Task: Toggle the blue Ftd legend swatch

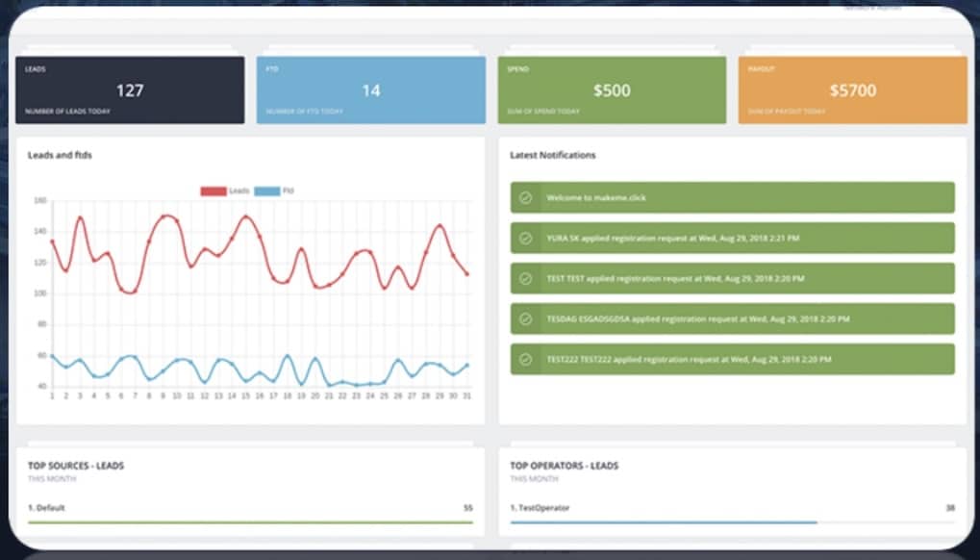Action: [x=266, y=191]
